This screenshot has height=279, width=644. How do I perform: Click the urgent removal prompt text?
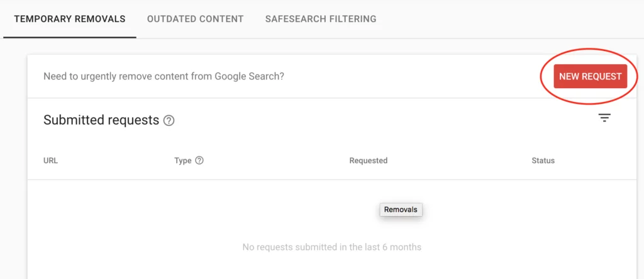point(164,76)
